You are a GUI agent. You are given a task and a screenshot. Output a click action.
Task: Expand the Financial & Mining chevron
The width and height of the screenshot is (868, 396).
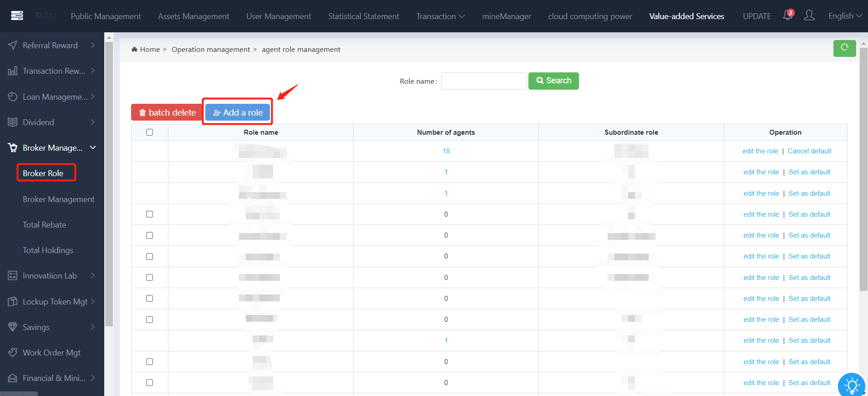[x=93, y=378]
